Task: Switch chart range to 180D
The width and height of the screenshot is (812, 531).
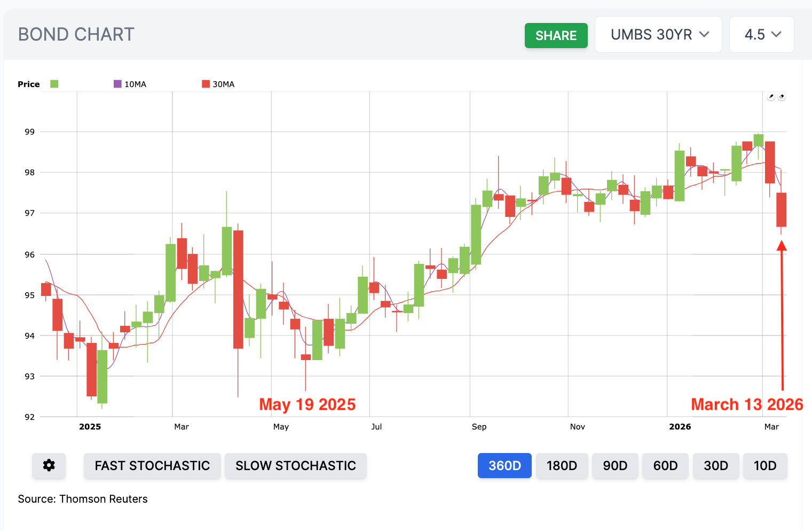Action: point(562,465)
